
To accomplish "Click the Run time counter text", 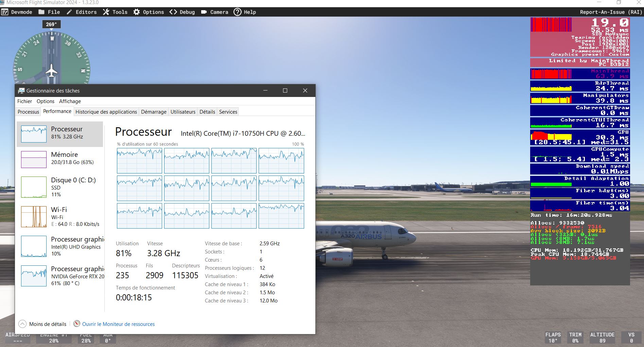I will [571, 215].
